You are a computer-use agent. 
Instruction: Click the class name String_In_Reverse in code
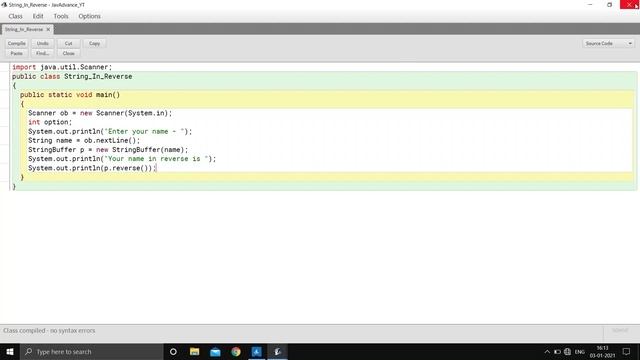pyautogui.click(x=98, y=77)
